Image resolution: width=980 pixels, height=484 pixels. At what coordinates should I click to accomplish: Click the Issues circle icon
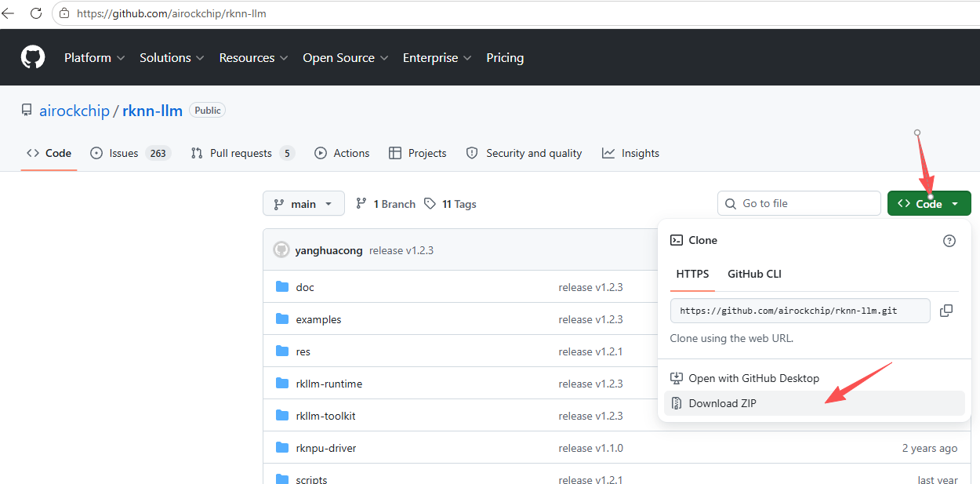point(96,153)
